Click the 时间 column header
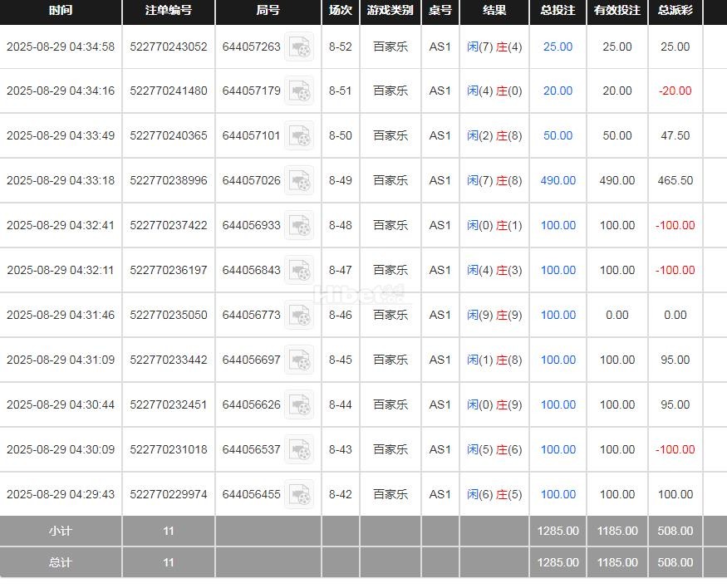This screenshot has height=588, width=727. (61, 11)
